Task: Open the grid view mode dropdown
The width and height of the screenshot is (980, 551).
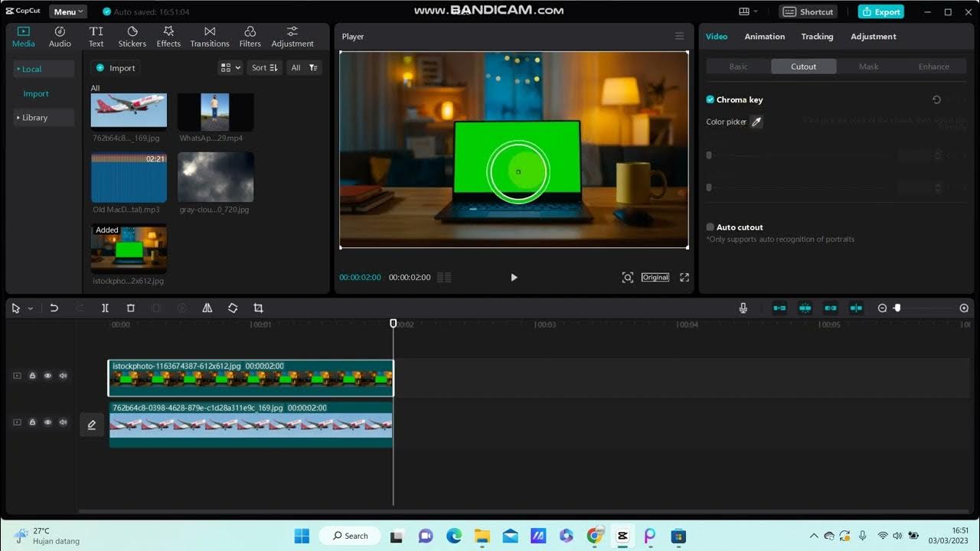Action: [230, 67]
